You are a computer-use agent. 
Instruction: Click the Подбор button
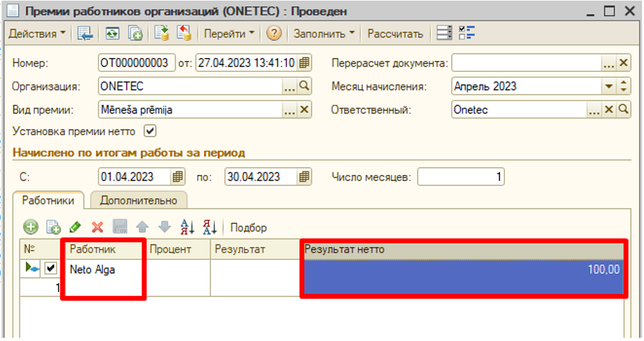pos(248,228)
